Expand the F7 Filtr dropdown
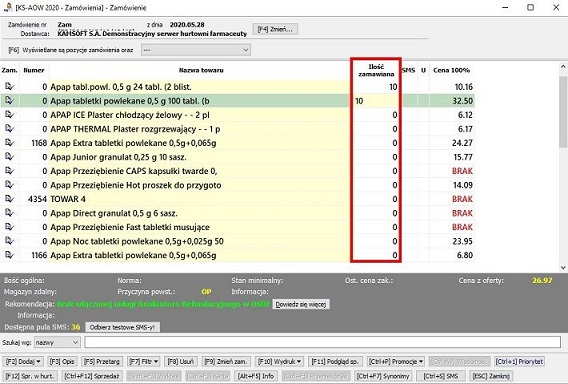Image resolution: width=568 pixels, height=384 pixels. 144,361
